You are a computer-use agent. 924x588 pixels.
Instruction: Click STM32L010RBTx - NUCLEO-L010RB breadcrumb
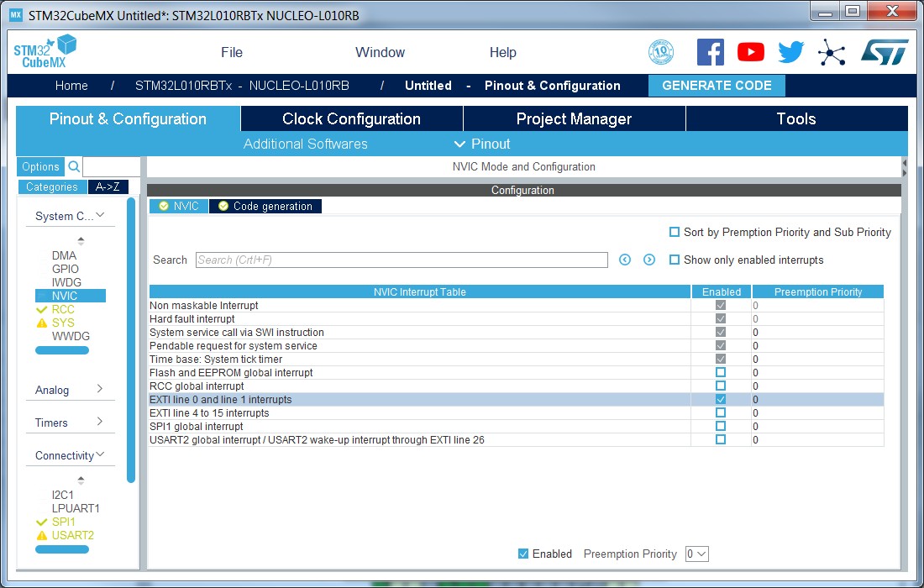pyautogui.click(x=242, y=86)
